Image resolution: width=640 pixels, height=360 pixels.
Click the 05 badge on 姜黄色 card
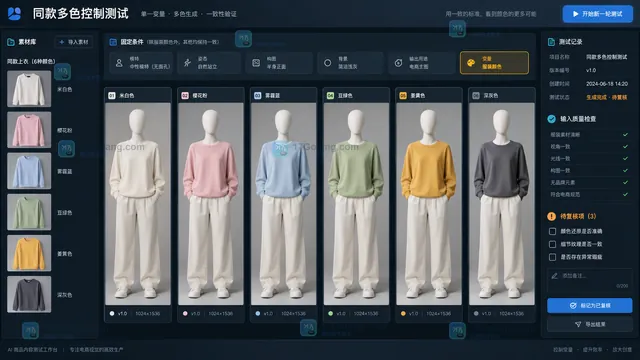pos(403,96)
